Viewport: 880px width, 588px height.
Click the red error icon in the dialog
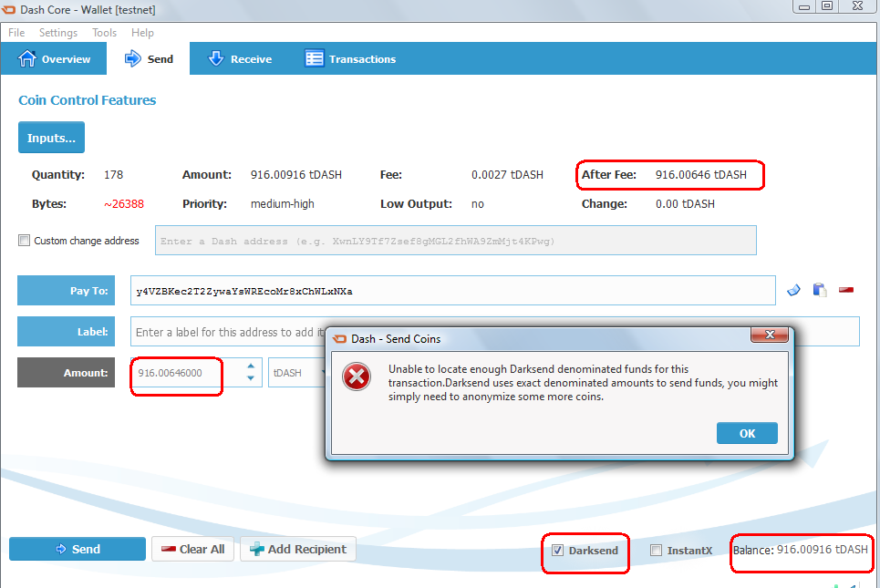[x=357, y=377]
